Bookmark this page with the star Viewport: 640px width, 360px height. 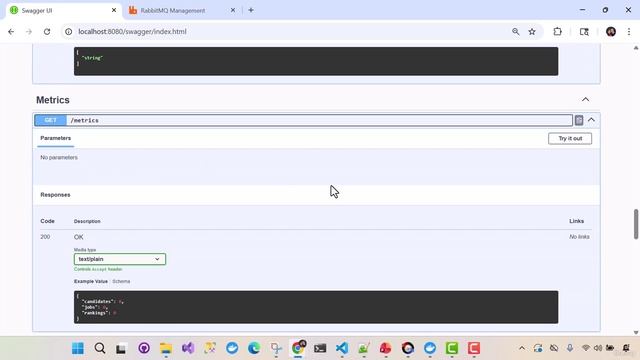click(x=532, y=31)
